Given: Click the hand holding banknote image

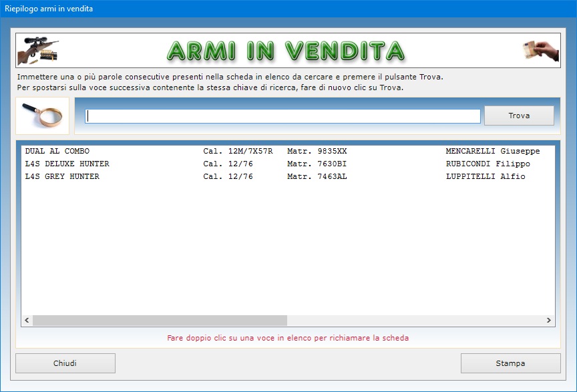Looking at the screenshot, I should pyautogui.click(x=540, y=51).
